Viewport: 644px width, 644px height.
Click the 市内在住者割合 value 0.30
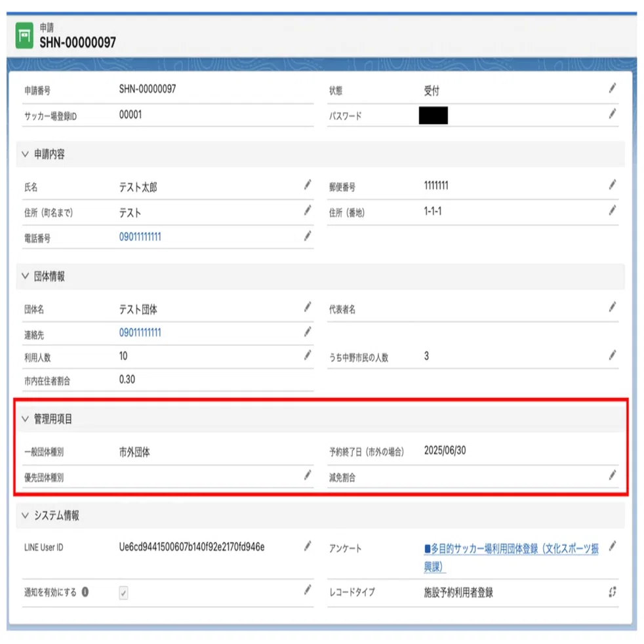click(x=127, y=380)
